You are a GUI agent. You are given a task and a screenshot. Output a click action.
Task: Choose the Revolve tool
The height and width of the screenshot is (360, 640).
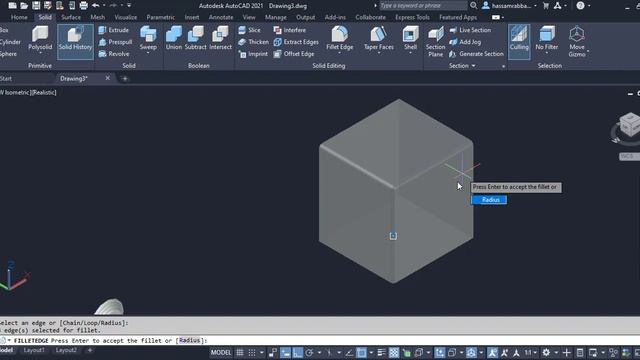tap(114, 54)
